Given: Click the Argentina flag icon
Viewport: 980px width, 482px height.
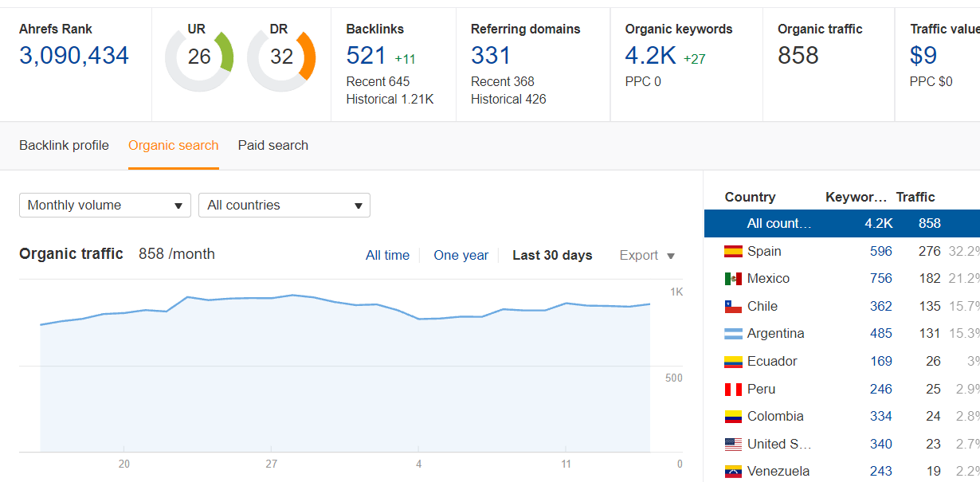Looking at the screenshot, I should coord(733,334).
